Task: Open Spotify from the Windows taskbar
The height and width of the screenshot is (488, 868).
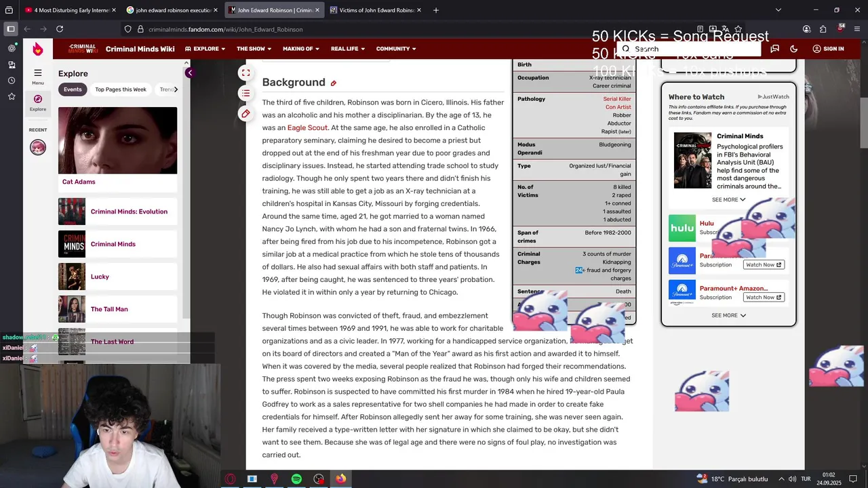Action: 296,479
